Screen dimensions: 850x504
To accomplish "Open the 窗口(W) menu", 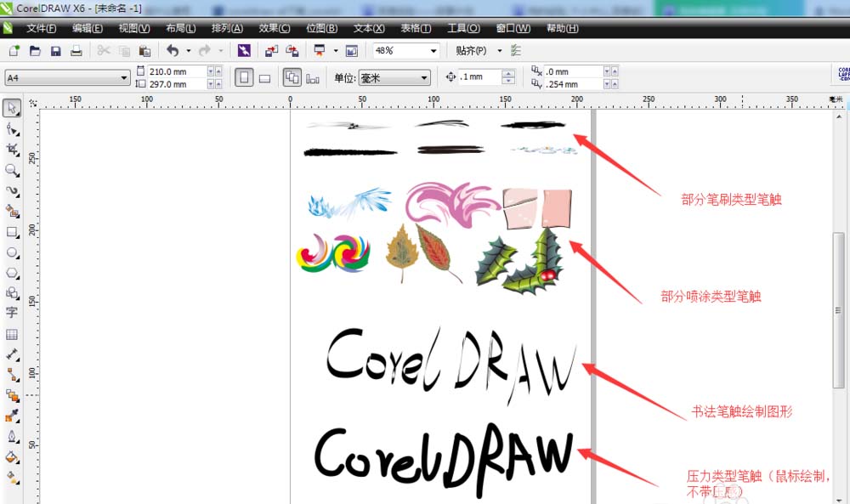I will point(513,28).
